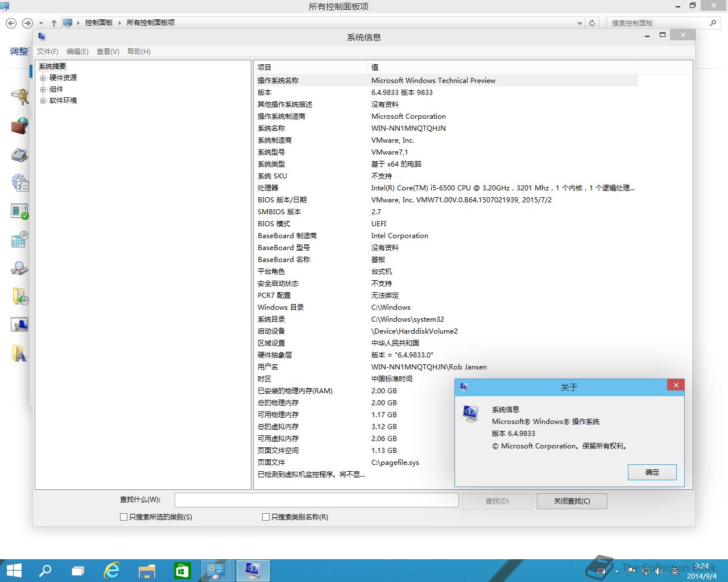Screen dimensions: 728x582
Task: Open the 文件(F) menu
Action: point(48,51)
